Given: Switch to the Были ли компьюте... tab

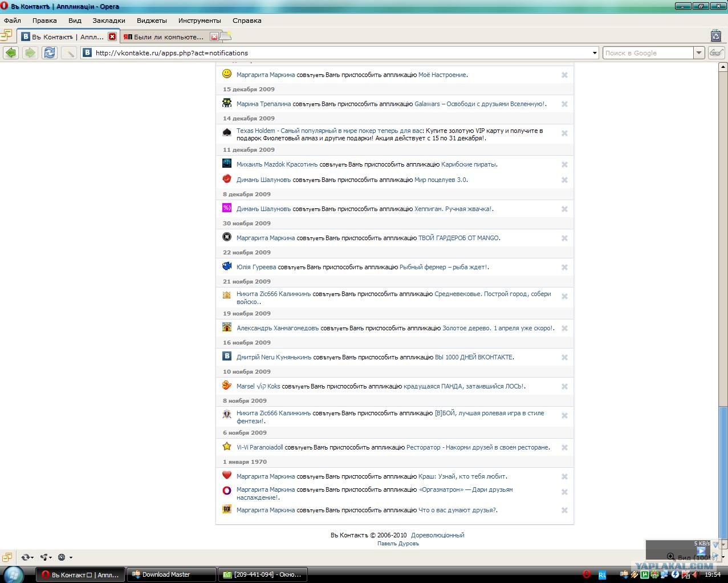Looking at the screenshot, I should coord(169,37).
